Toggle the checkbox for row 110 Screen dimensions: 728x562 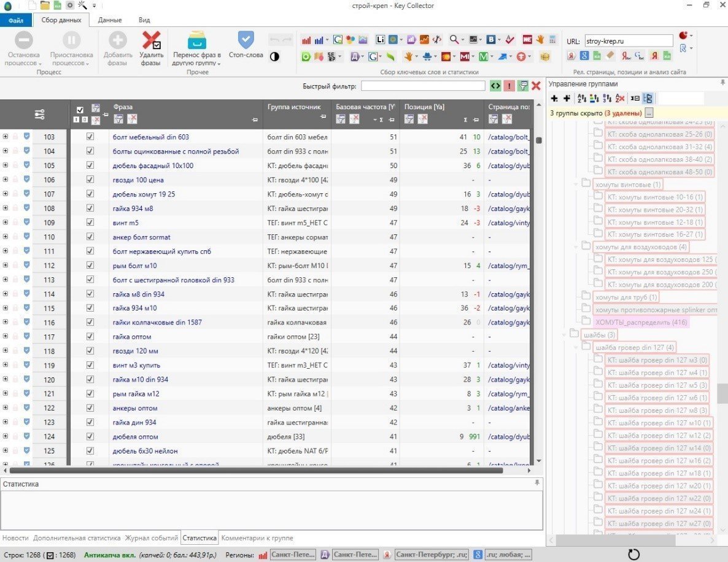90,237
